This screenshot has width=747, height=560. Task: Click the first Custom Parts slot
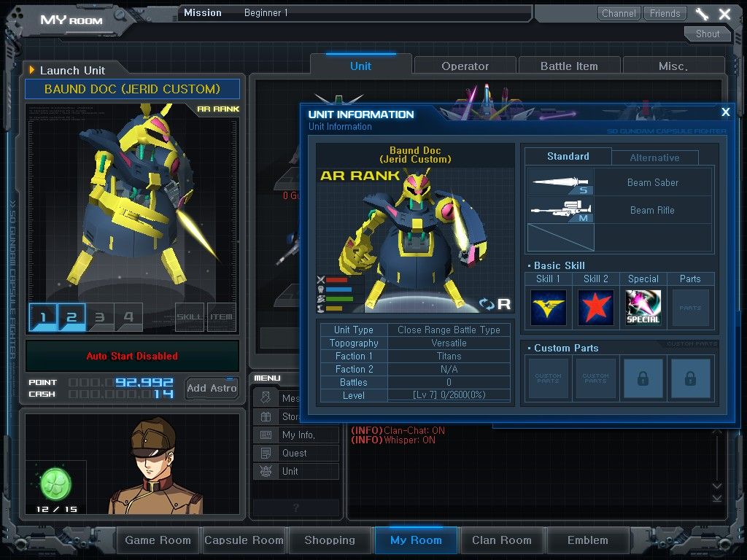549,378
